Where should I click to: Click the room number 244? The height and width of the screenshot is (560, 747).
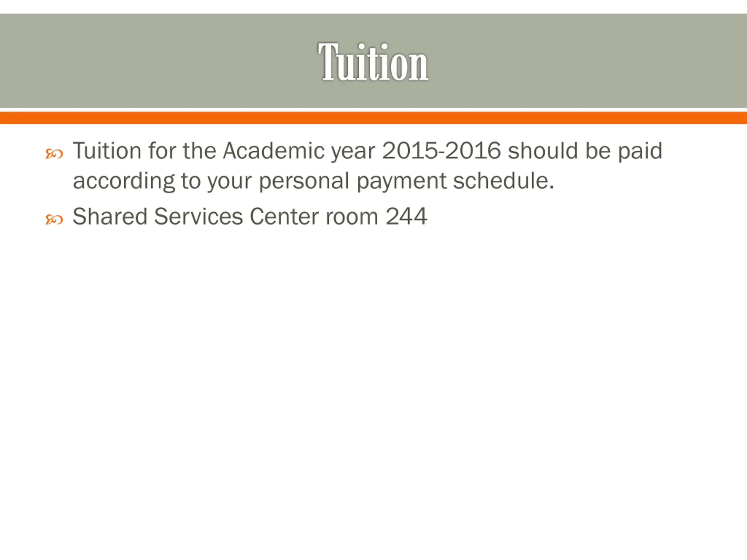coord(406,216)
